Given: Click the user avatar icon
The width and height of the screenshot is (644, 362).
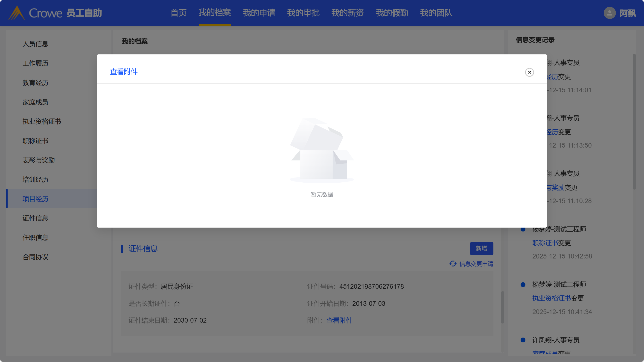Looking at the screenshot, I should click(609, 13).
